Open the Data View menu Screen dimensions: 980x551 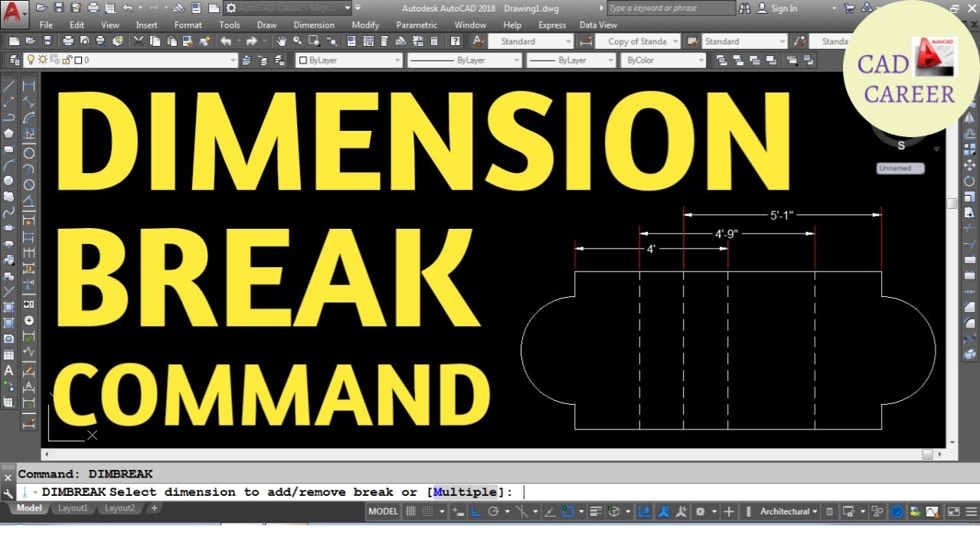tap(598, 25)
